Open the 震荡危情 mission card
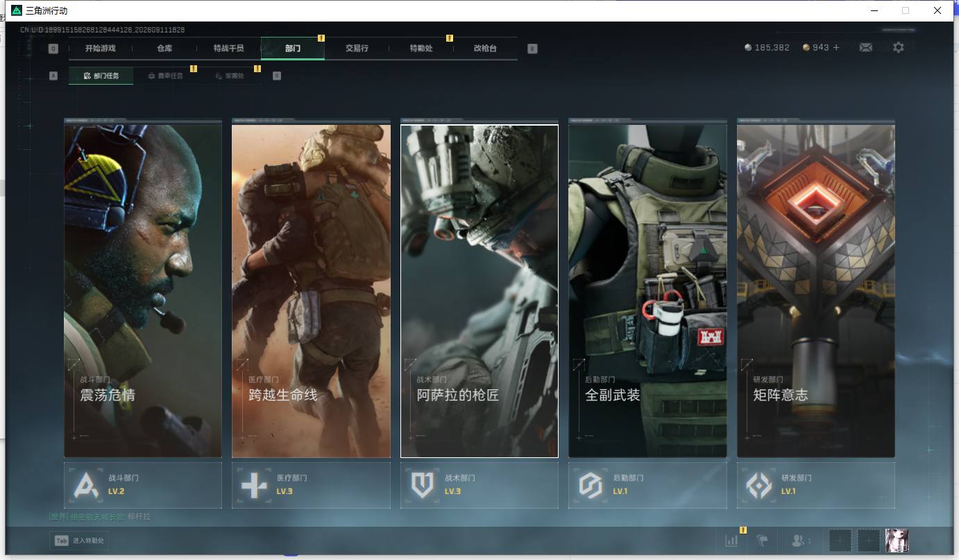Screen dimensions: 959x560 pos(143,291)
